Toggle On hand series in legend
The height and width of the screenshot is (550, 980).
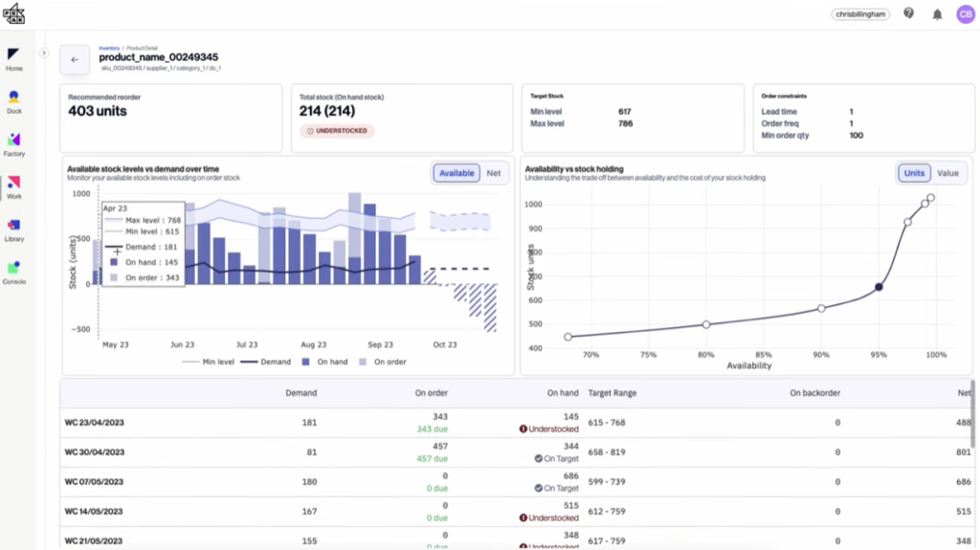[x=325, y=363]
